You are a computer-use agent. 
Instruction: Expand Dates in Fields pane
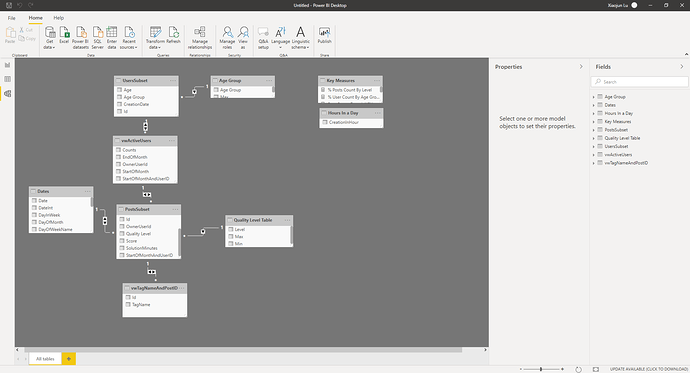tap(594, 105)
